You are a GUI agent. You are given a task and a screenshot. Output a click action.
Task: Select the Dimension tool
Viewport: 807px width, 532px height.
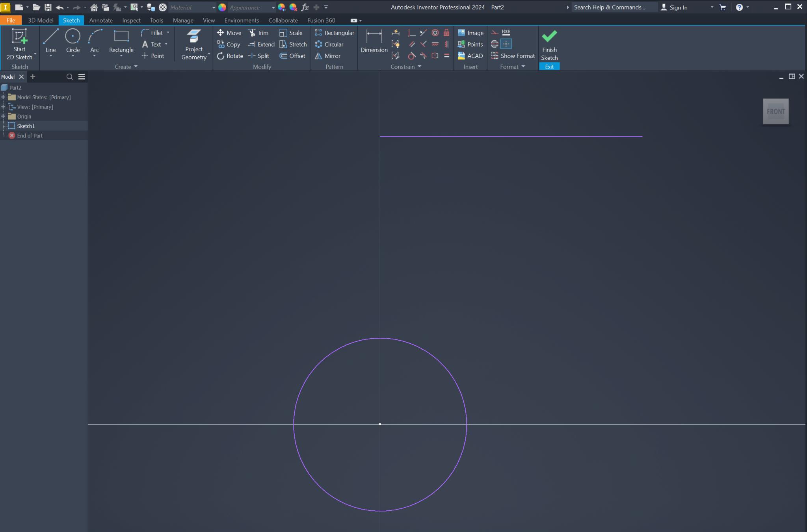[x=373, y=41]
